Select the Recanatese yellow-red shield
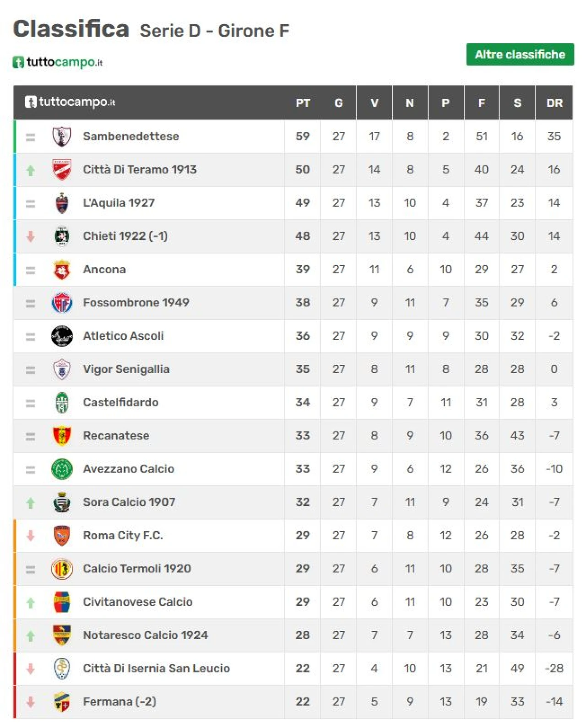Image resolution: width=586 pixels, height=728 pixels. (x=62, y=436)
